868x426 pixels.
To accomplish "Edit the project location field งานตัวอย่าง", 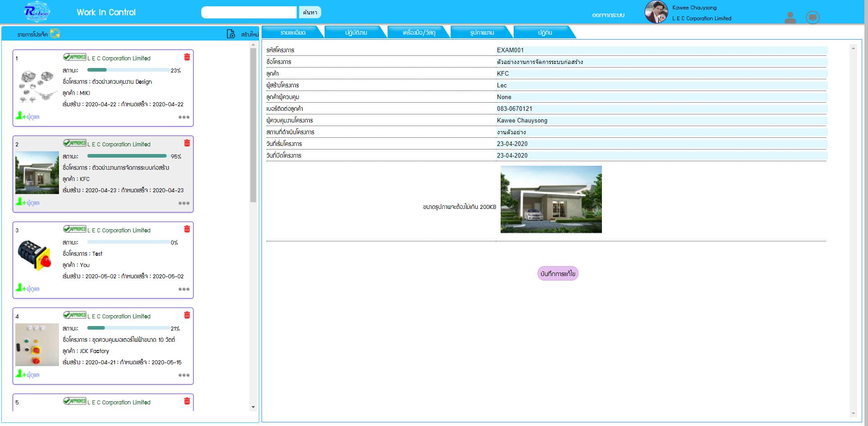I will 662,132.
